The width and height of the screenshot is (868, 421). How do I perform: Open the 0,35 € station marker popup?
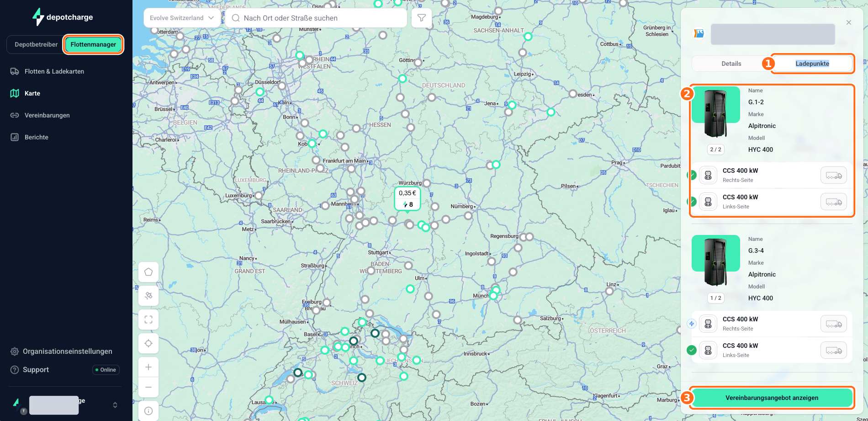click(408, 199)
